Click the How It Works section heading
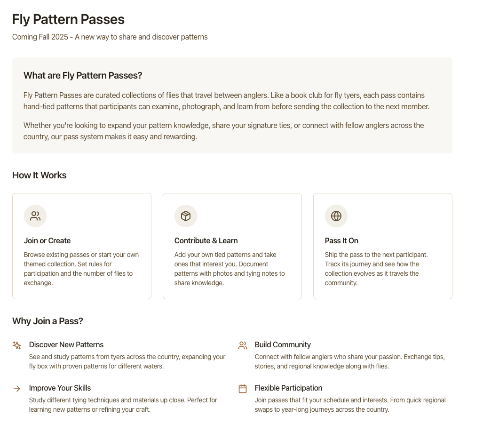Screen dimensions: 483x448 (40, 175)
